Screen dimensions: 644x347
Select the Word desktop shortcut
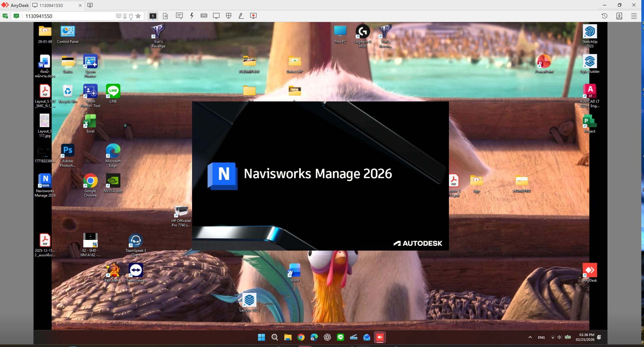[x=295, y=273]
